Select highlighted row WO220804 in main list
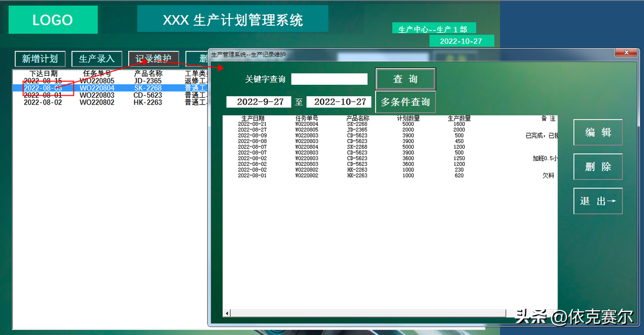Viewport: 644px width, 335px height. point(110,88)
